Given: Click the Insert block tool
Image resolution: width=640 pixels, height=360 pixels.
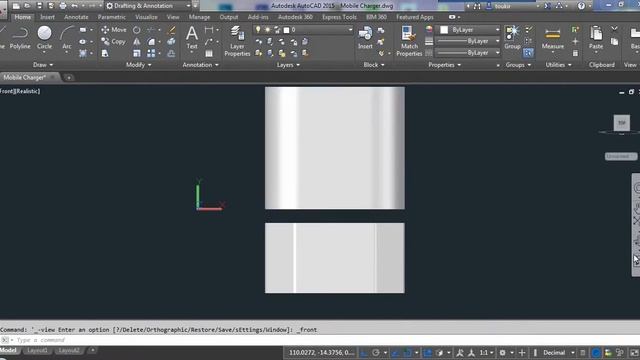Looking at the screenshot, I should tap(365, 38).
